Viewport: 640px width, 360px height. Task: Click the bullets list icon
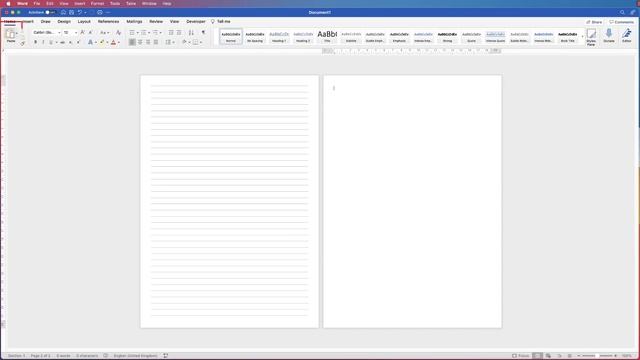tap(132, 32)
